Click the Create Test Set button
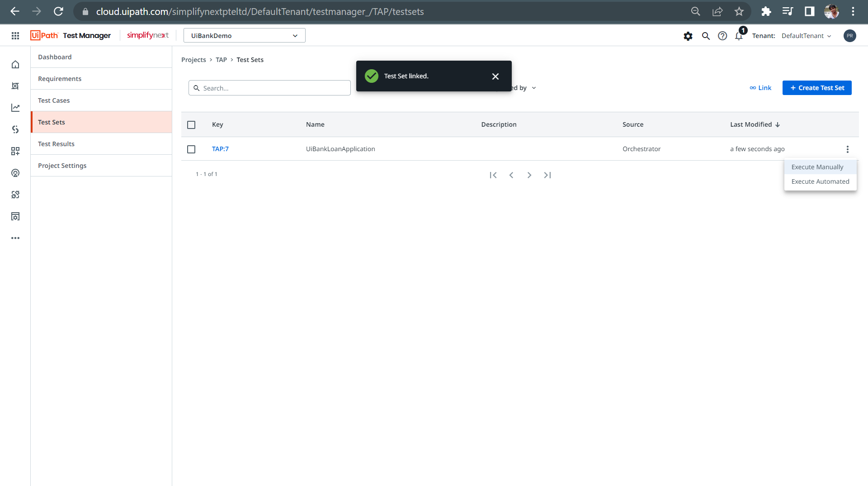This screenshot has width=868, height=486. (817, 88)
